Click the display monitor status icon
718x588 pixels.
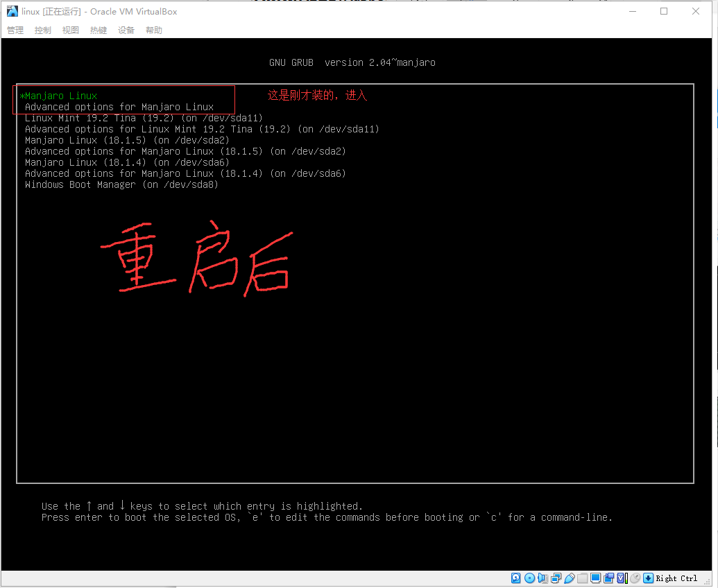point(595,578)
